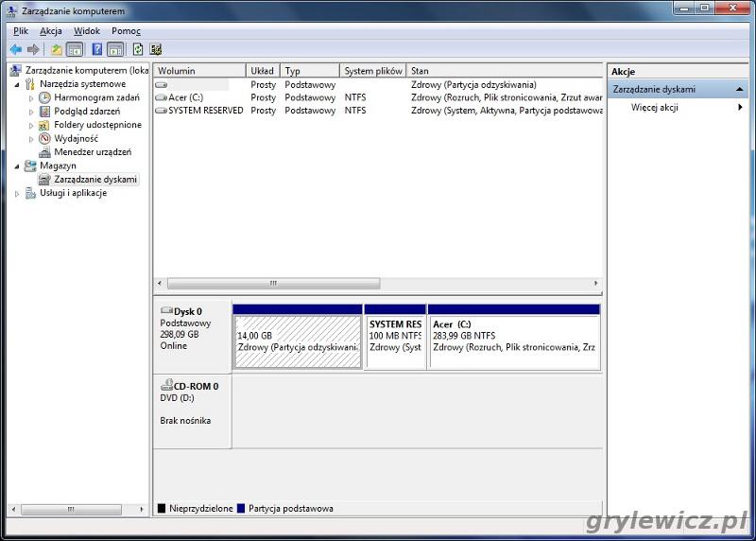This screenshot has height=541, width=756.
Task: Open the Plik menu
Action: coord(21,31)
